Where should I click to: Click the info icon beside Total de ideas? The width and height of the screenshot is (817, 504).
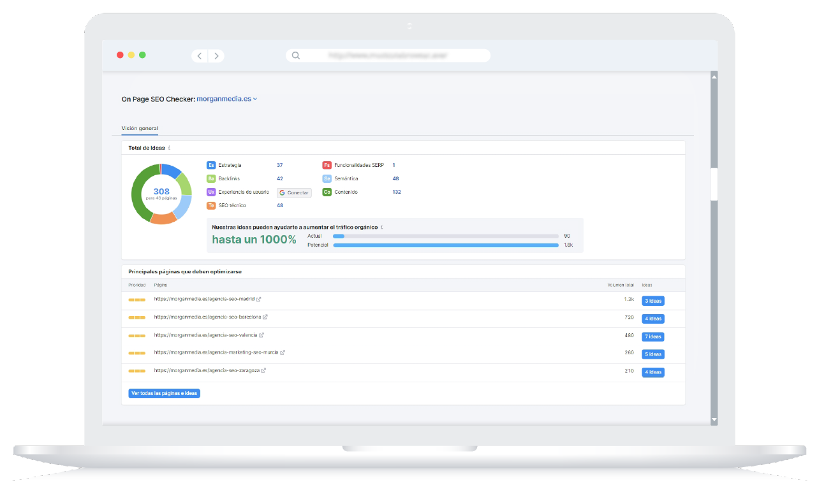point(169,148)
